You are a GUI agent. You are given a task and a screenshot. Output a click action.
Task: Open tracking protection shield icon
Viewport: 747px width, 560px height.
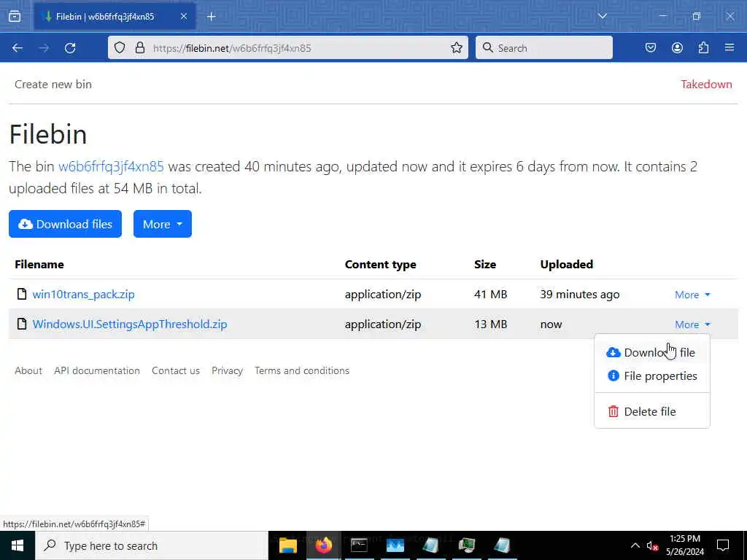point(120,47)
